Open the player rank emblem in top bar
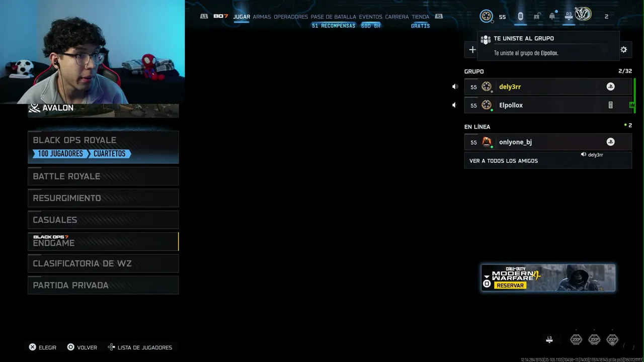This screenshot has height=362, width=644. 487,16
